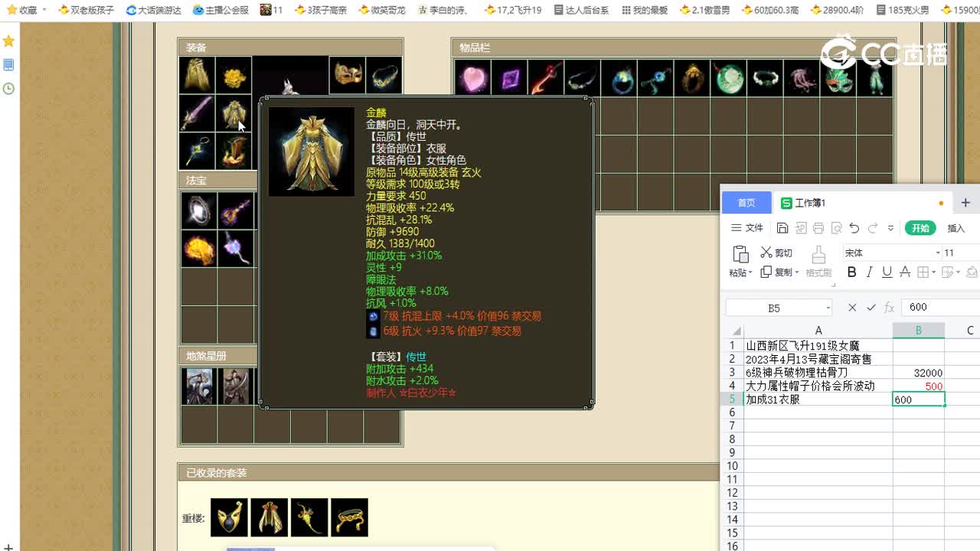
Task: Toggle bold formatting in WPS
Action: click(x=851, y=272)
